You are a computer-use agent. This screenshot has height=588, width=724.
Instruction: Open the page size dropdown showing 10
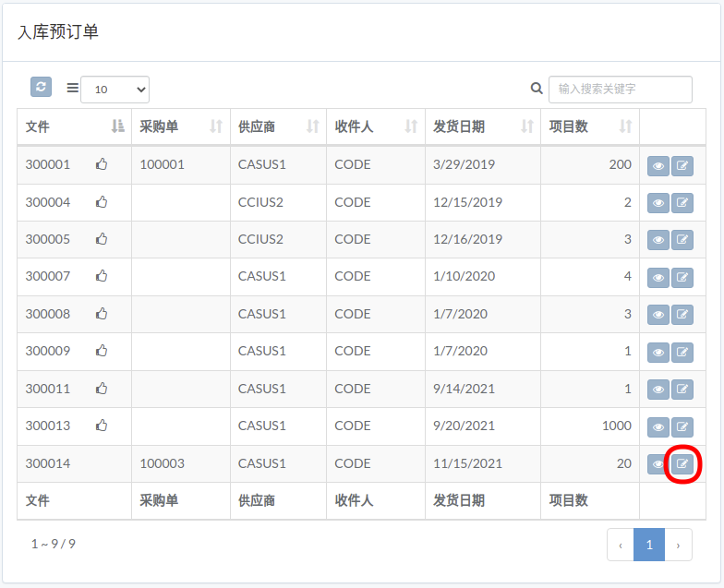click(115, 90)
